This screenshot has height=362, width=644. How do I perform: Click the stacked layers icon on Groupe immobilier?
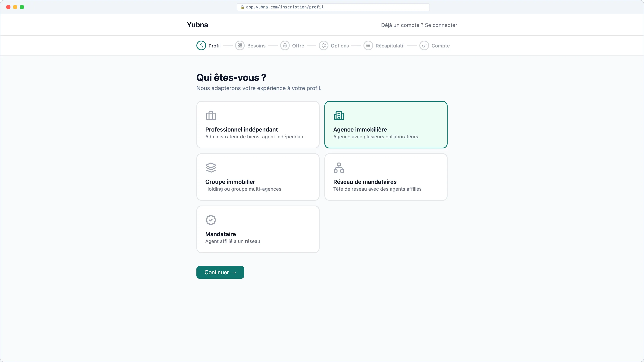click(211, 168)
